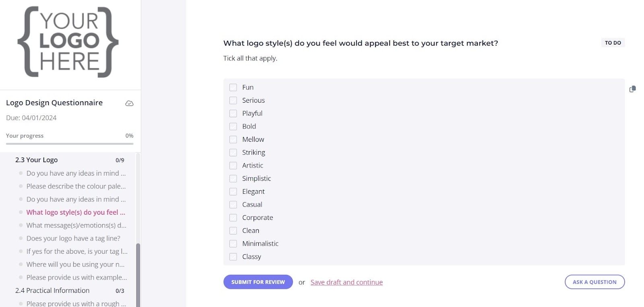Click the TO DO status badge

tap(613, 42)
